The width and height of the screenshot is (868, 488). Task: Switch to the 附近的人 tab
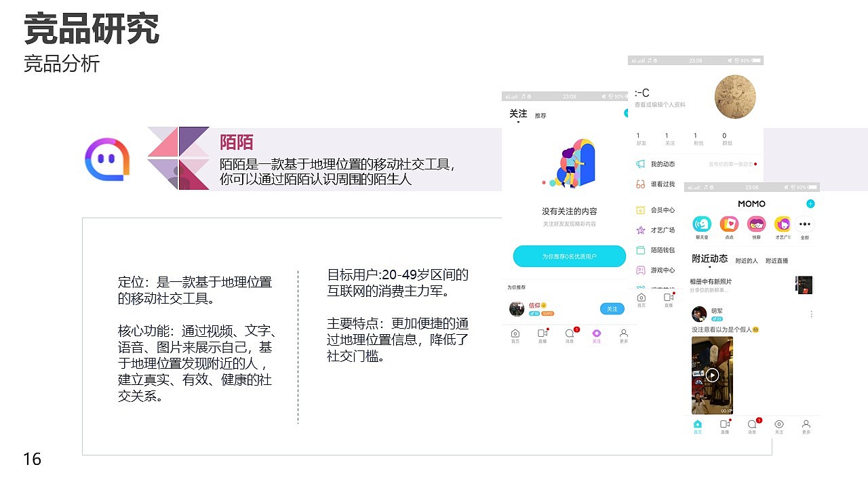pos(747,261)
